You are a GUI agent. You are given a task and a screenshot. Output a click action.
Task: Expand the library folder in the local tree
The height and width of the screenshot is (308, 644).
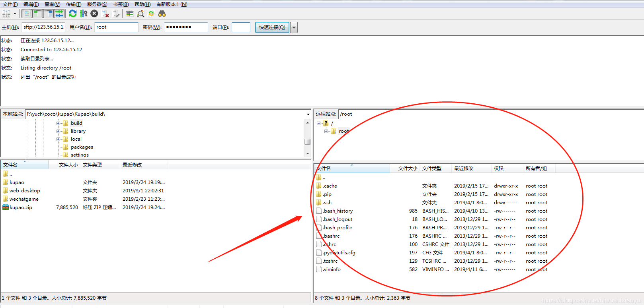[x=59, y=131]
